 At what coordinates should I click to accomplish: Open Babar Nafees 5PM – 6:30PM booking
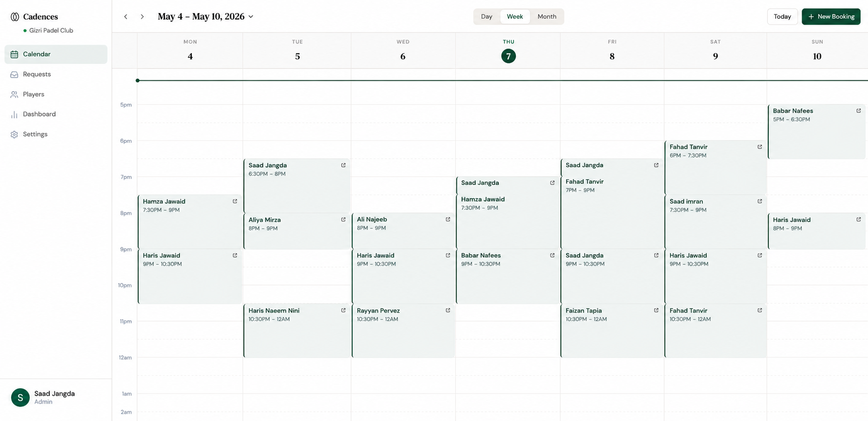tap(816, 132)
